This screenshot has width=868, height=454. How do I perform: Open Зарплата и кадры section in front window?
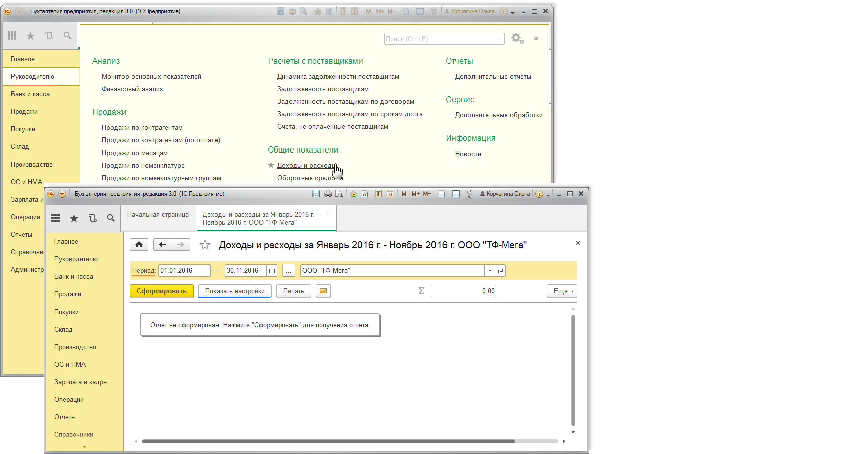click(81, 382)
